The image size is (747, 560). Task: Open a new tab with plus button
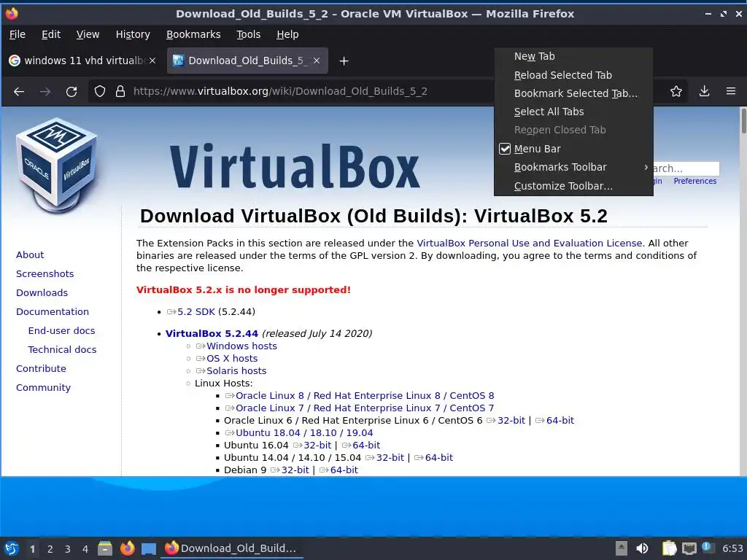(x=344, y=61)
